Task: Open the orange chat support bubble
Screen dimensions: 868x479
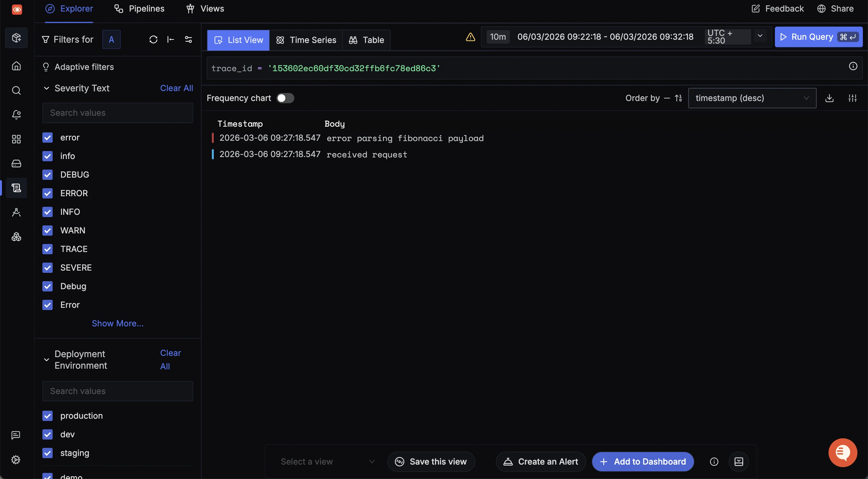Action: pos(842,452)
